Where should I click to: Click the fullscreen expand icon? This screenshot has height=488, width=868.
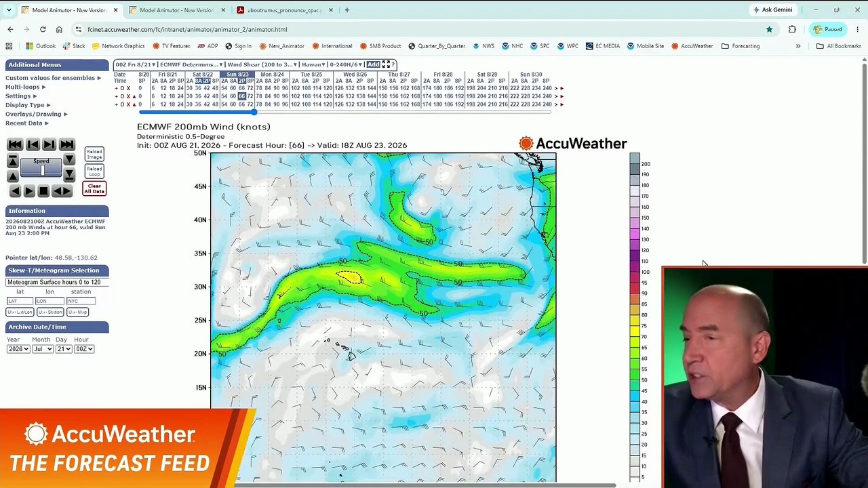click(386, 64)
